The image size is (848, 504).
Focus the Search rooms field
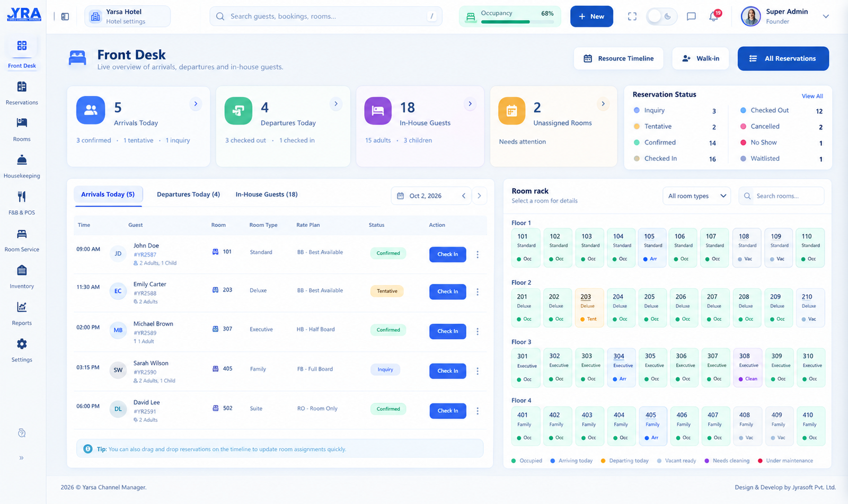pos(781,196)
